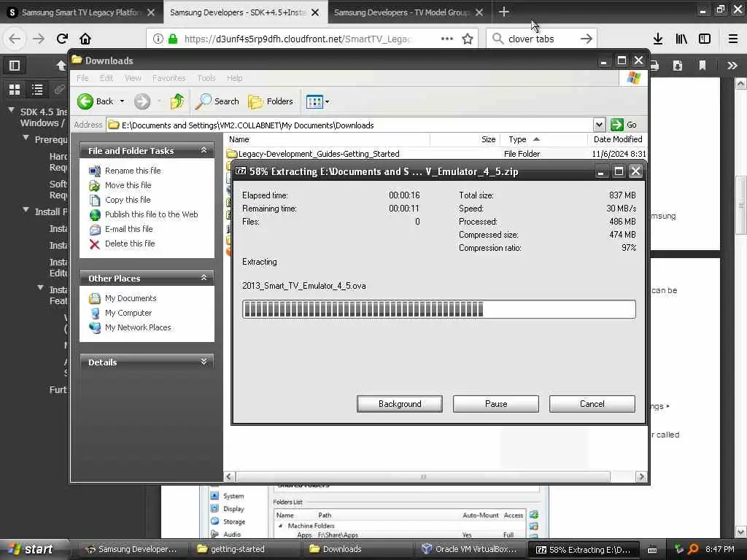Sort by the Name column header
The height and width of the screenshot is (560, 747).
point(328,139)
